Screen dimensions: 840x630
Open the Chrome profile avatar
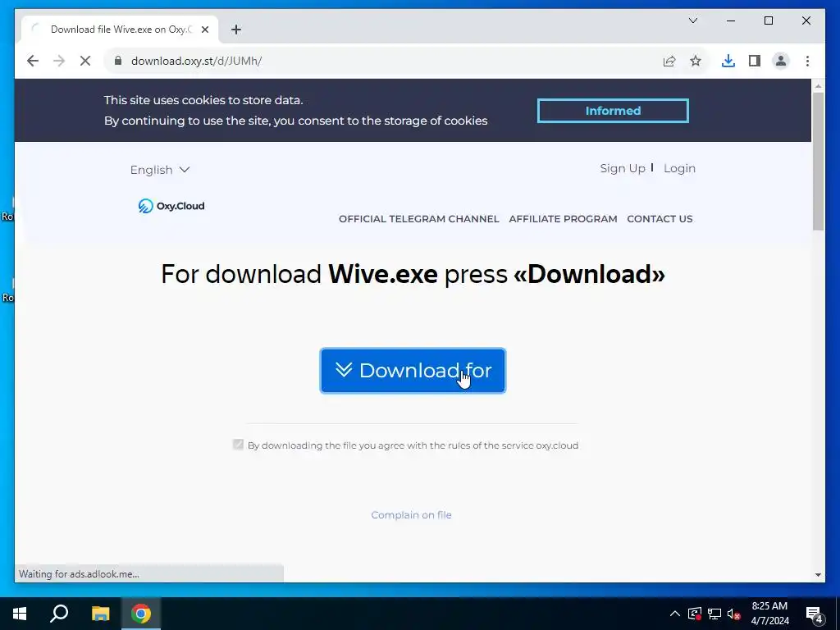pyautogui.click(x=781, y=61)
